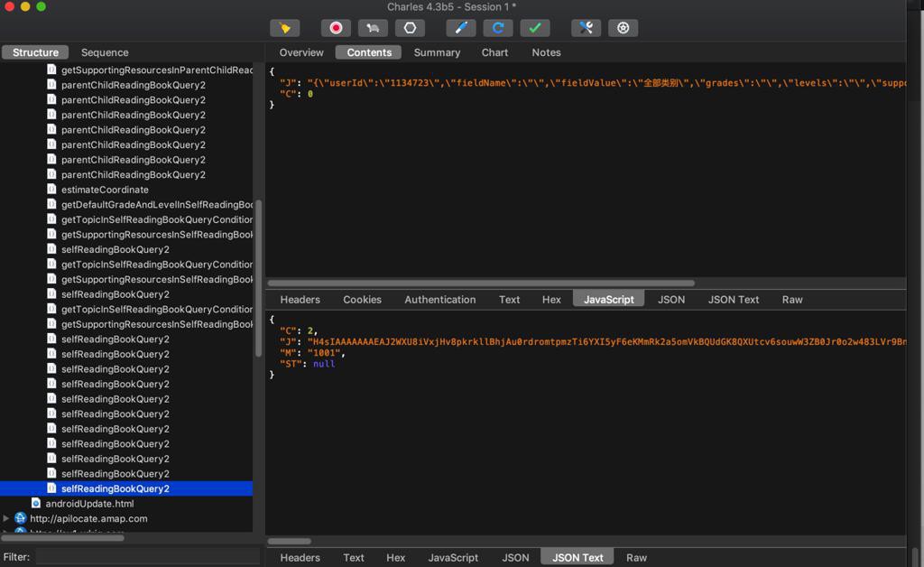924x567 pixels.
Task: Select the estimateCoordinate request in the tree
Action: coord(105,190)
